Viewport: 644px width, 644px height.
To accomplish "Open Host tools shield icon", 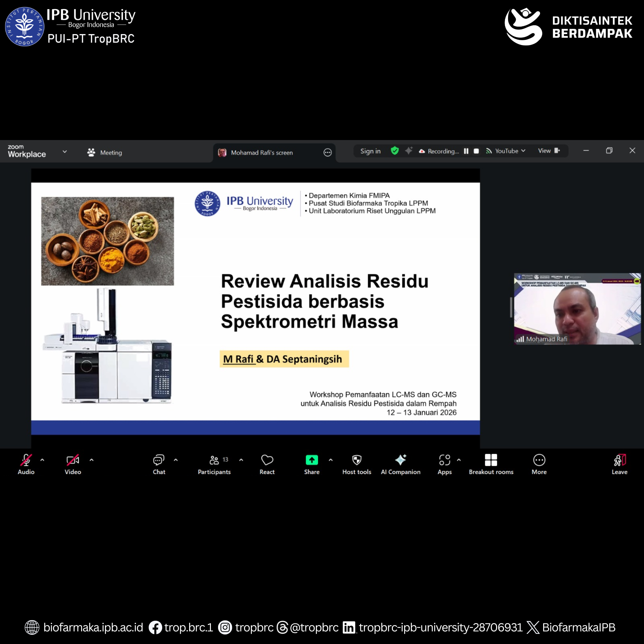I will (356, 464).
